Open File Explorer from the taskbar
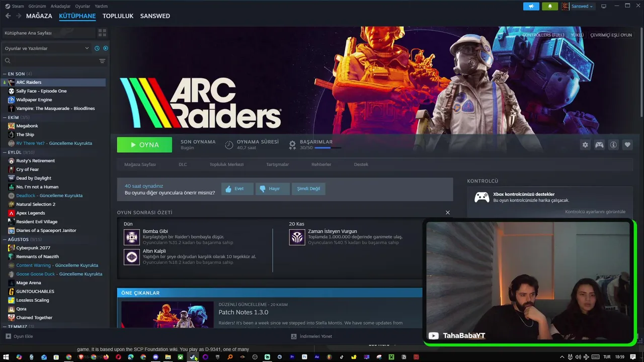Image resolution: width=644 pixels, height=362 pixels. pyautogui.click(x=168, y=357)
